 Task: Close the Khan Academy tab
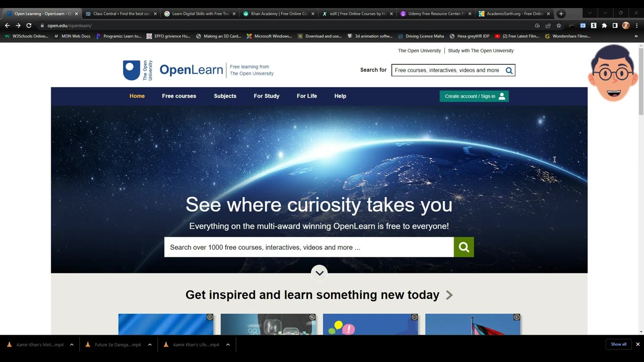pos(312,14)
